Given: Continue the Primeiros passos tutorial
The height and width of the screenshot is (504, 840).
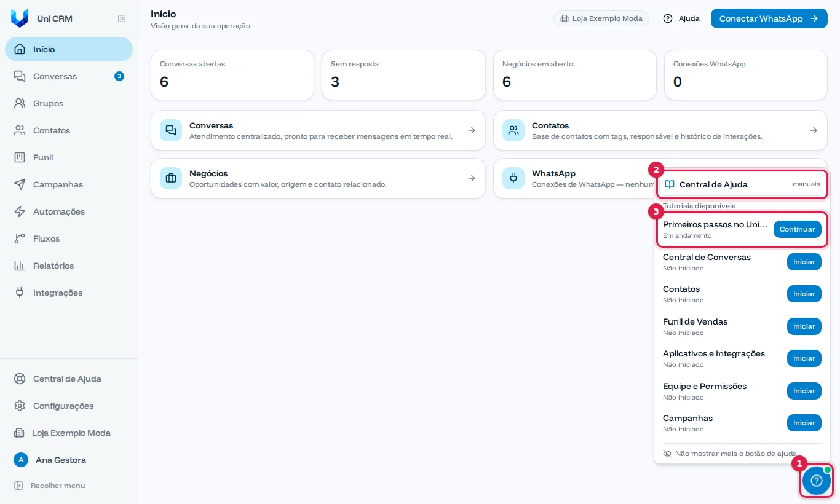Looking at the screenshot, I should (797, 229).
